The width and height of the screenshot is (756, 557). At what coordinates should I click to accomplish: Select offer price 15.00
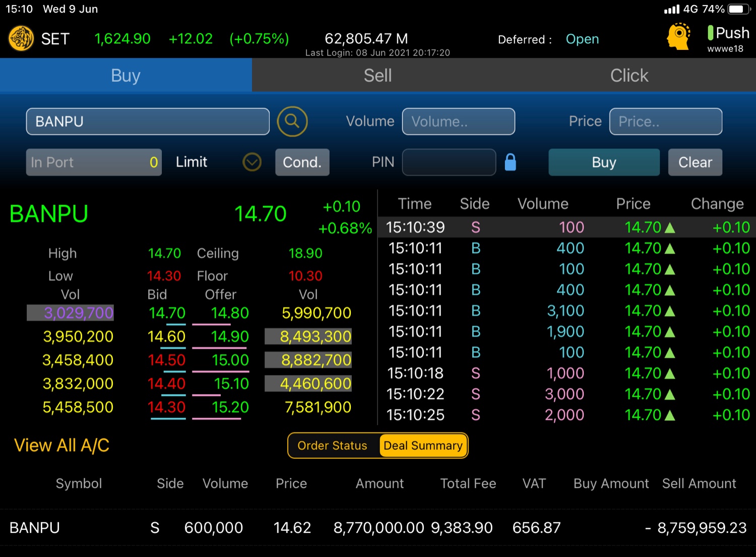coord(230,360)
